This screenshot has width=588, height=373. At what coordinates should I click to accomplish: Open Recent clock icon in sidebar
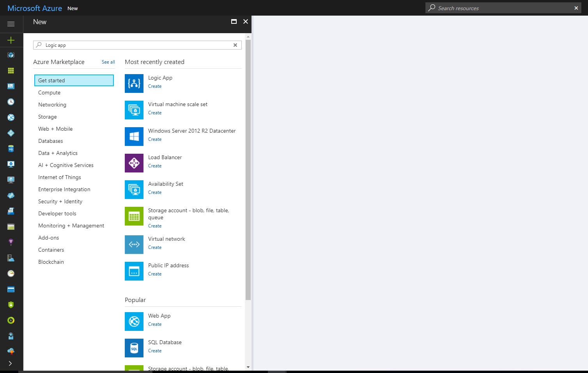click(11, 102)
